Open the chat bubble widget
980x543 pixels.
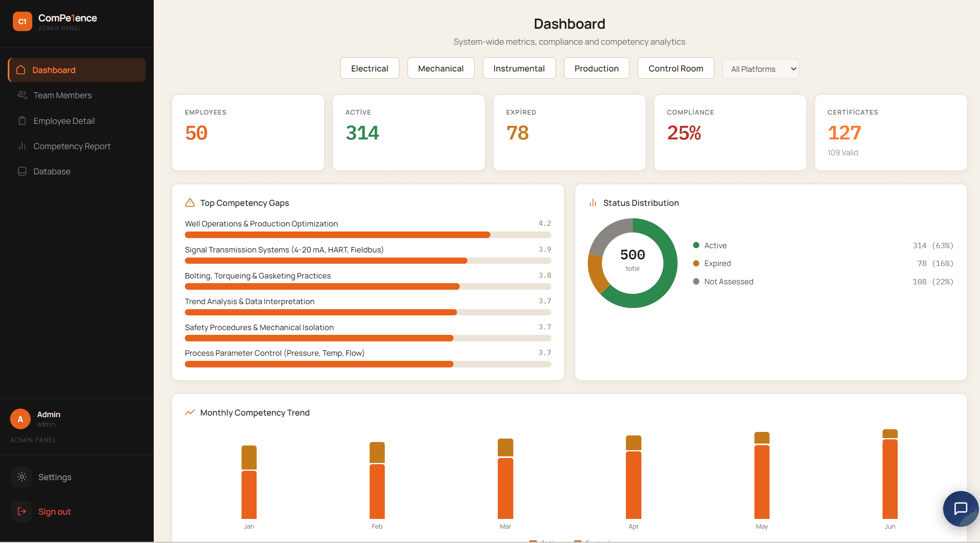[x=960, y=508]
